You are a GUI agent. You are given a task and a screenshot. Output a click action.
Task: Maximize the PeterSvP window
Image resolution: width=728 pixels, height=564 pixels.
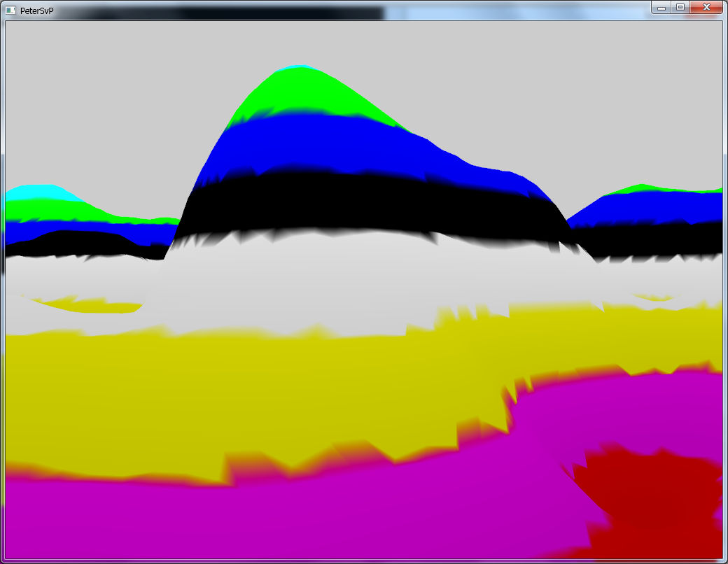click(x=680, y=7)
